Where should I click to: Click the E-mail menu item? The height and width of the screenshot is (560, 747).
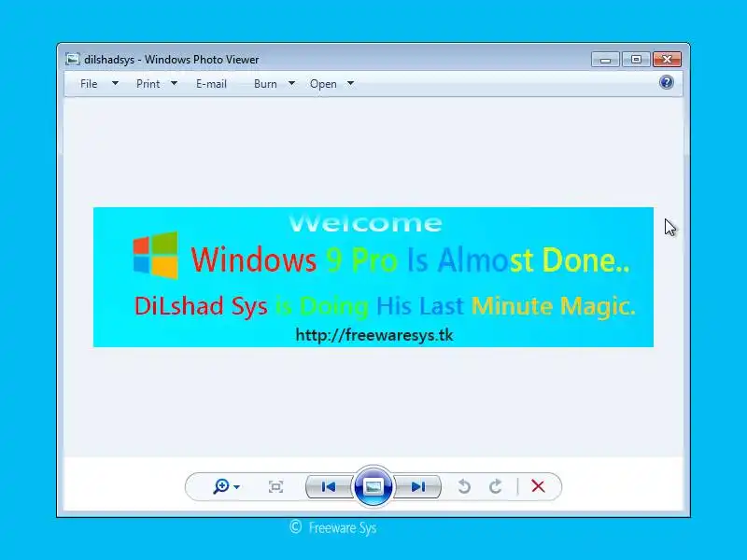click(x=211, y=84)
